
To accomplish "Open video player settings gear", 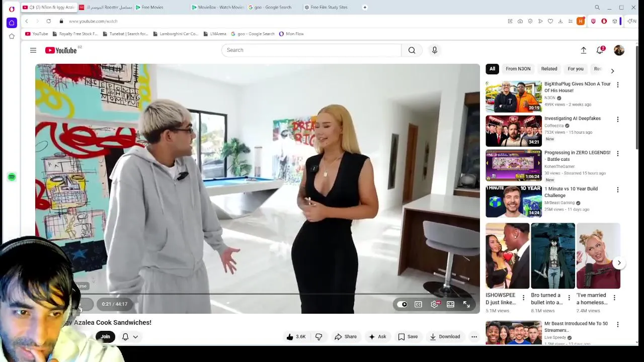I will [x=435, y=304].
